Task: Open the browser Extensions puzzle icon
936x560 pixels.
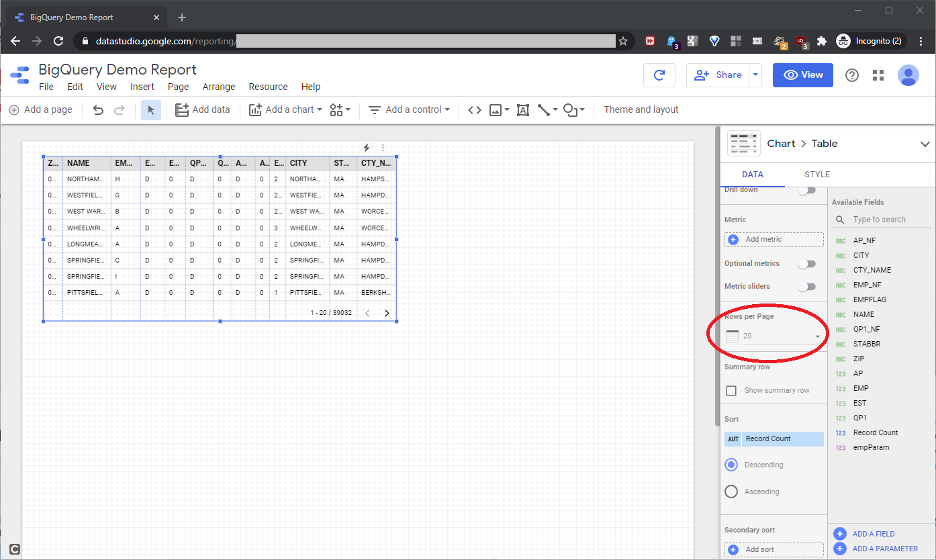Action: 821,41
